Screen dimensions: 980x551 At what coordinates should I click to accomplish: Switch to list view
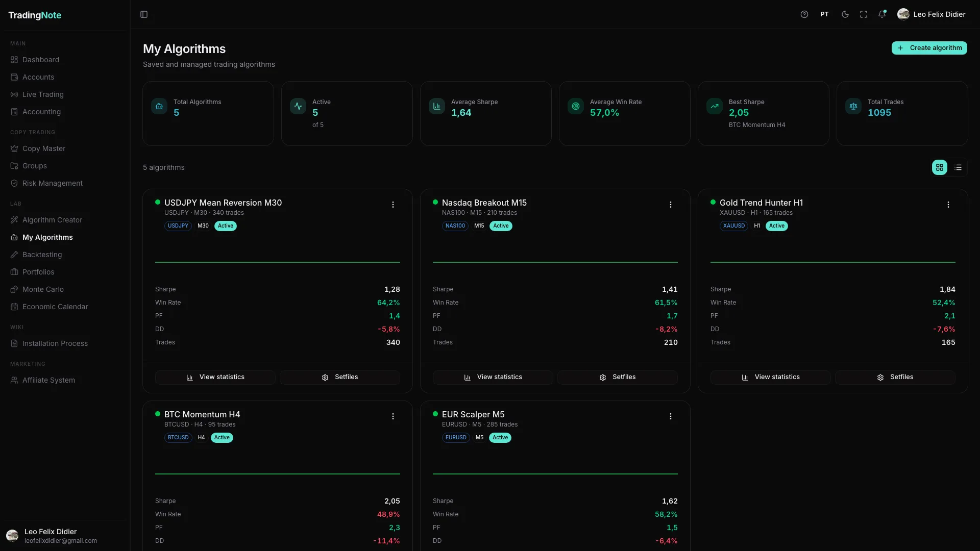click(x=958, y=167)
